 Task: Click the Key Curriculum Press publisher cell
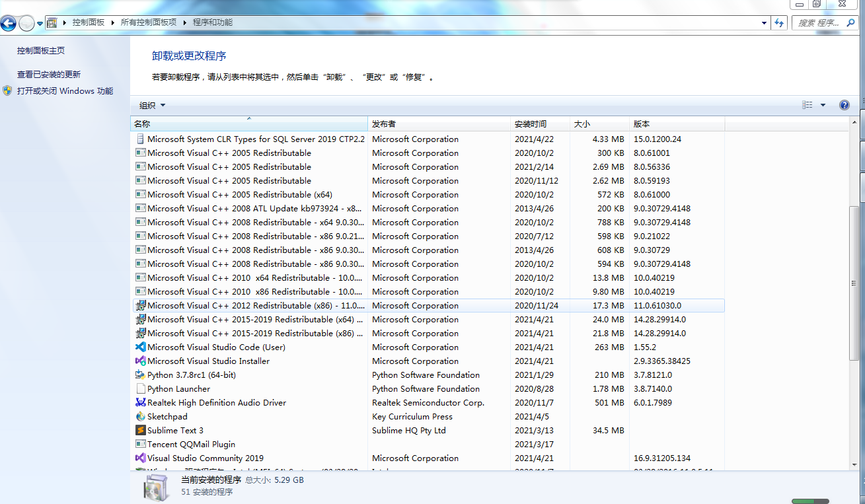coord(412,417)
